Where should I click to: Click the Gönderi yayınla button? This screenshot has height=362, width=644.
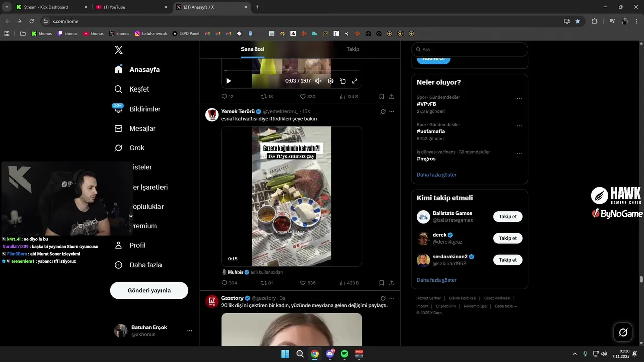(149, 290)
